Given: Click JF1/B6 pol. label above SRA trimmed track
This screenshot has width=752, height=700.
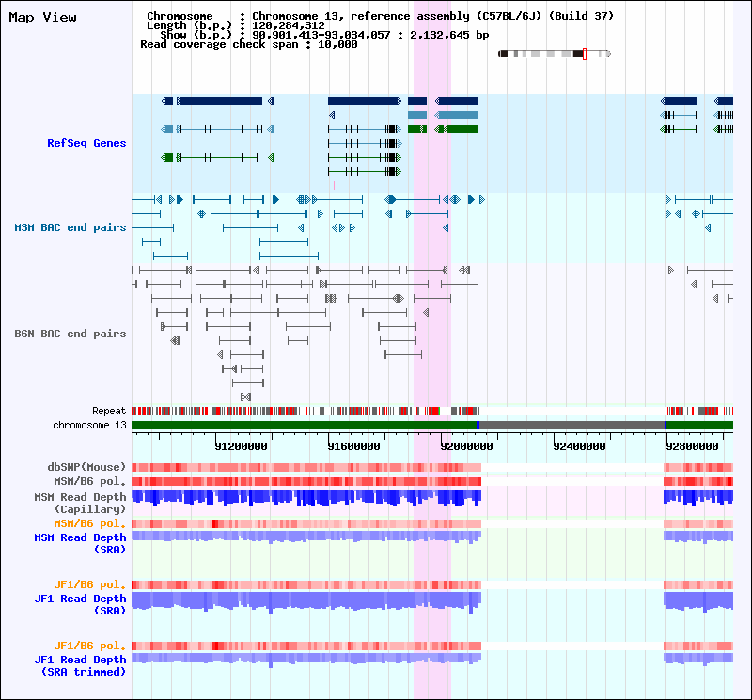Looking at the screenshot, I should click(89, 646).
